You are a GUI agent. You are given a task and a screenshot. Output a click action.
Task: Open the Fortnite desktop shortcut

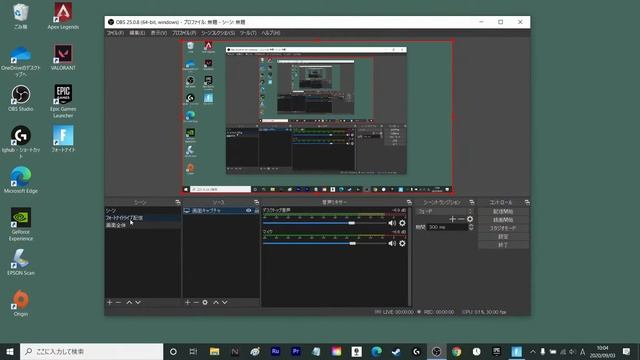click(x=63, y=139)
